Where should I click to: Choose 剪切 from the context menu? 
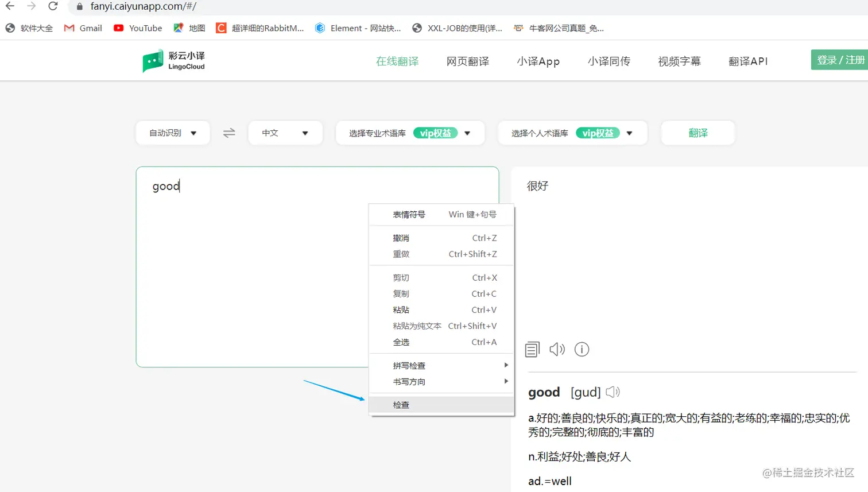click(441, 278)
